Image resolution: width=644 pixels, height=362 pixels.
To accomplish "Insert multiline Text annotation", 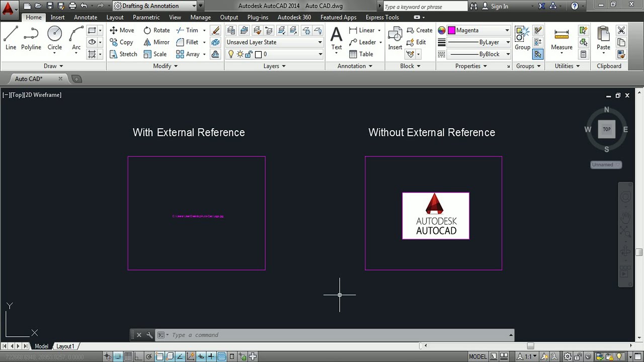I will 337,39.
